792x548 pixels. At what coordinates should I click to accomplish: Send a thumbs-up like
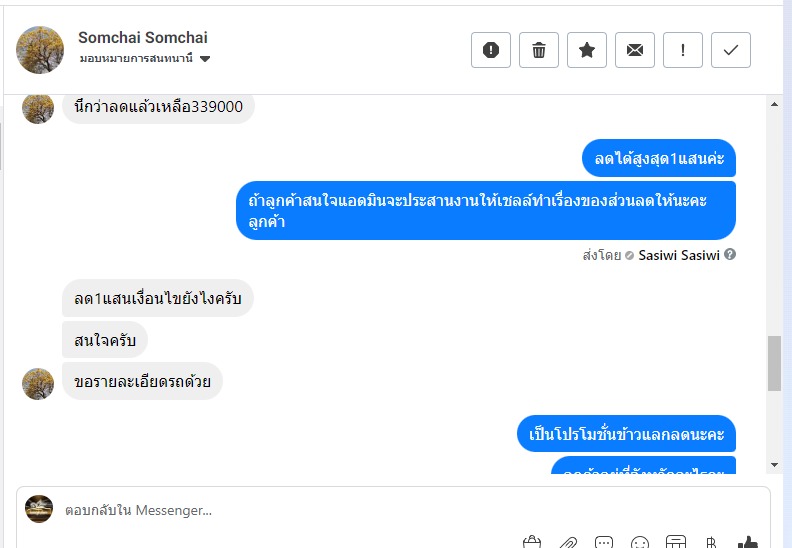(x=747, y=543)
